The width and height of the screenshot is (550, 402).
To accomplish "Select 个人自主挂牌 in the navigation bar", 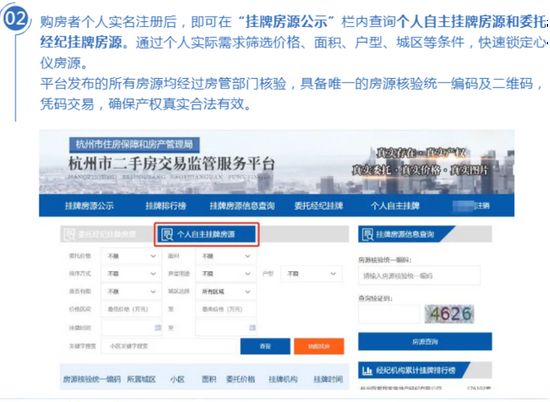I will coord(395,206).
